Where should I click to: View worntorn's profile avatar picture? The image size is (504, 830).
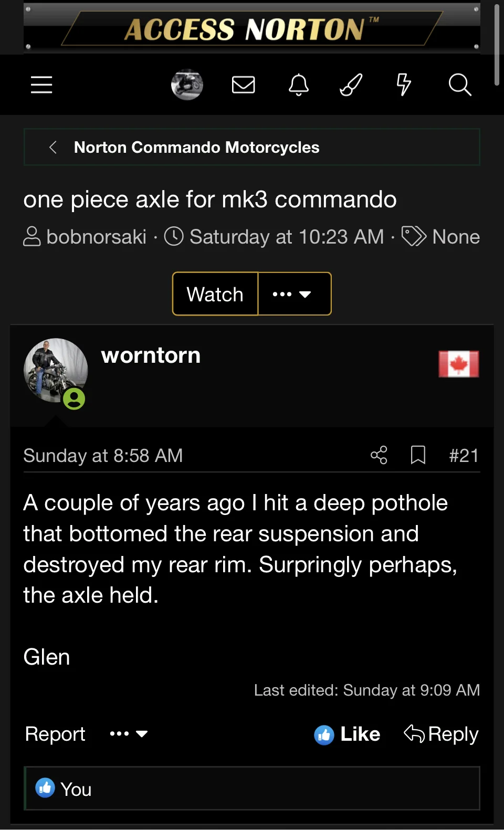[55, 370]
